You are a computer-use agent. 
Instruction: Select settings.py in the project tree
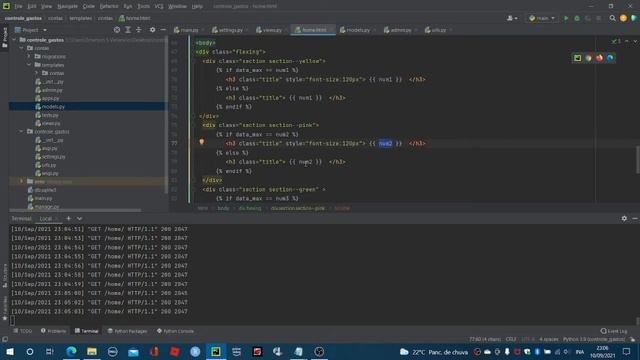click(x=53, y=156)
